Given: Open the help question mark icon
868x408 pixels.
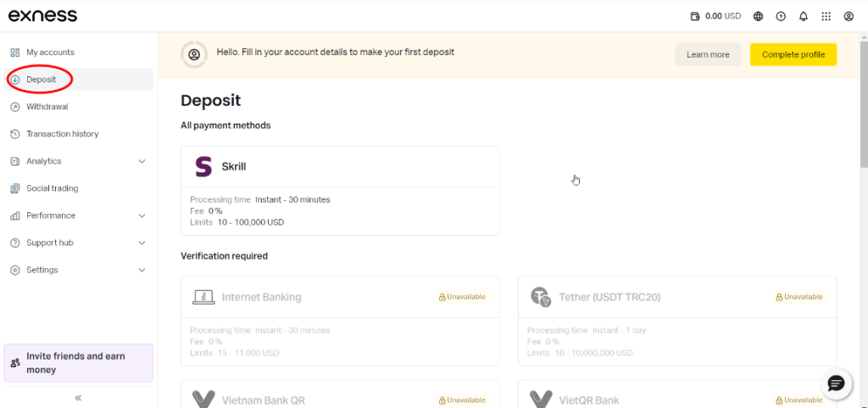Looking at the screenshot, I should 781,16.
